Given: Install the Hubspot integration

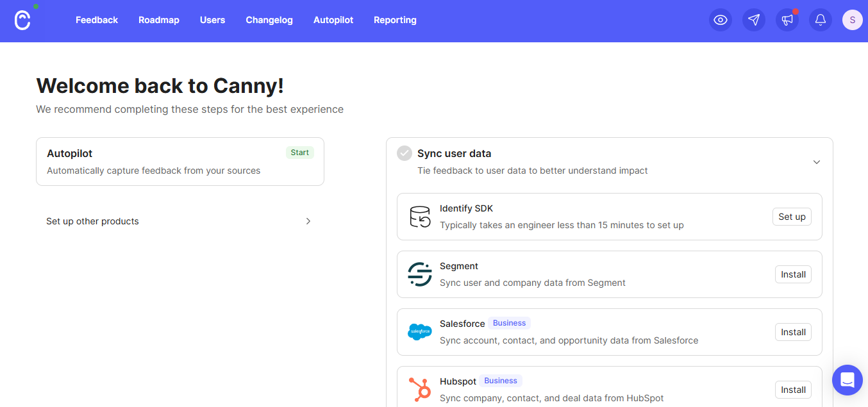Looking at the screenshot, I should pos(793,390).
